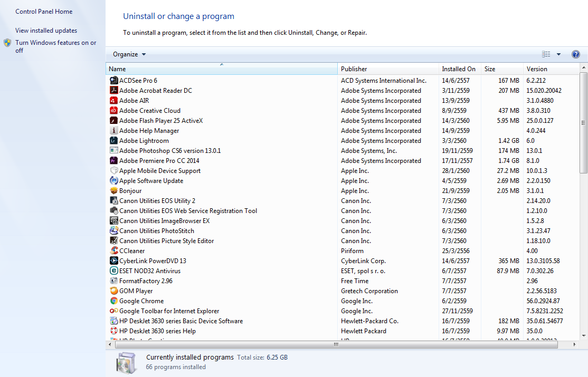Click the Bonjour program icon
This screenshot has width=588, height=377.
pyautogui.click(x=113, y=191)
